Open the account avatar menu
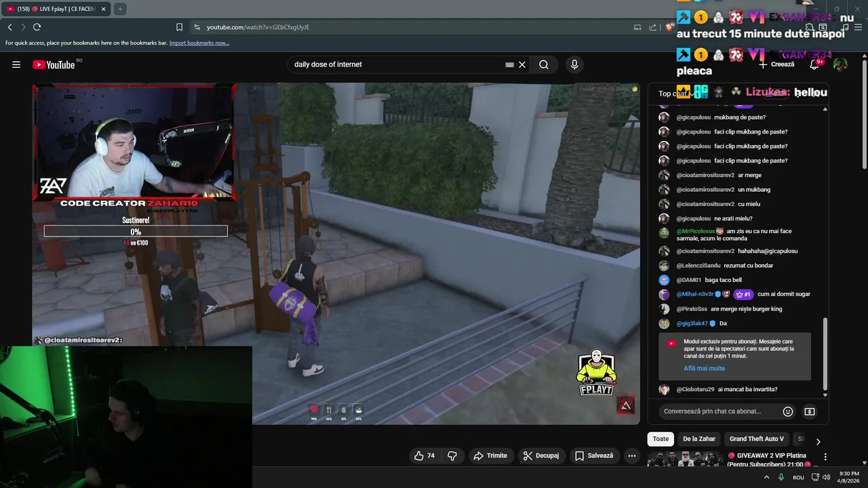The image size is (868, 488). pos(840,64)
